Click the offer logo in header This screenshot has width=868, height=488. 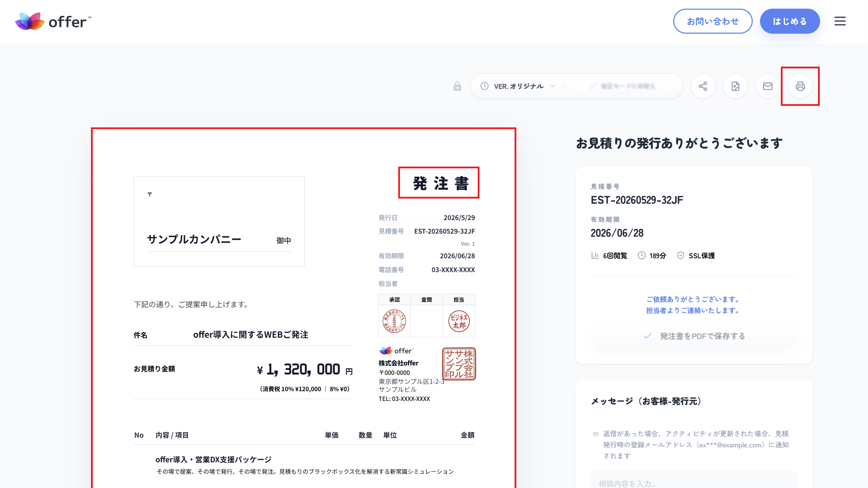(53, 22)
